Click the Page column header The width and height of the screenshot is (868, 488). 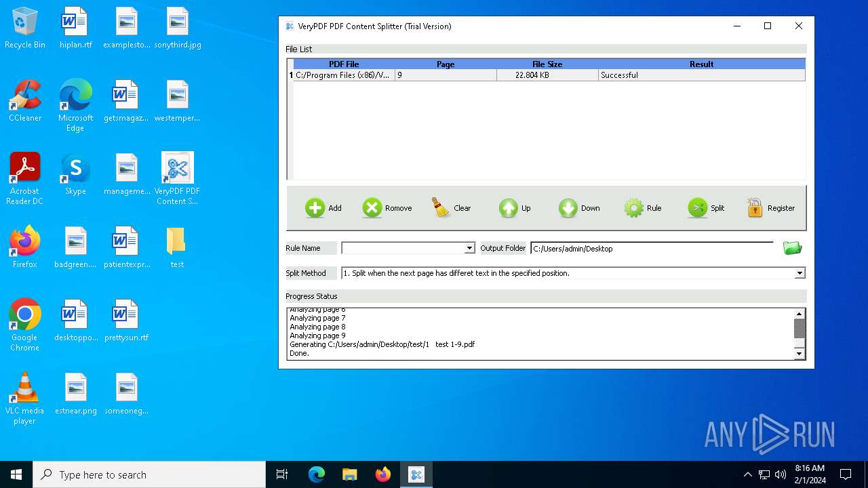(x=446, y=64)
